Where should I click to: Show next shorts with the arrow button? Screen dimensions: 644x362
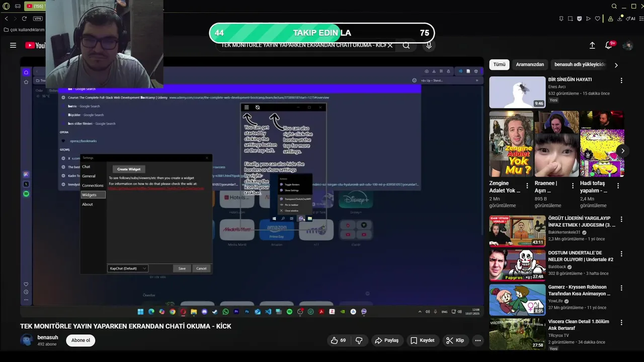[x=622, y=151]
